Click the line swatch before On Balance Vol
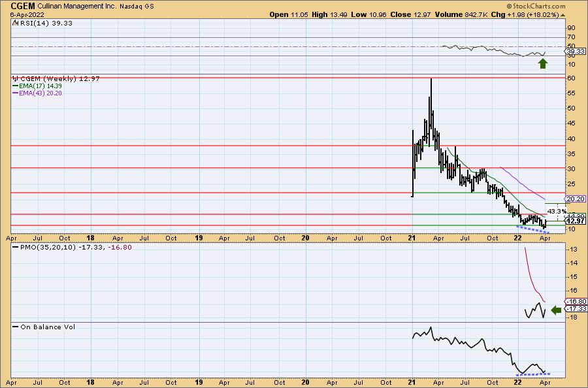588x388 pixels. tap(16, 327)
